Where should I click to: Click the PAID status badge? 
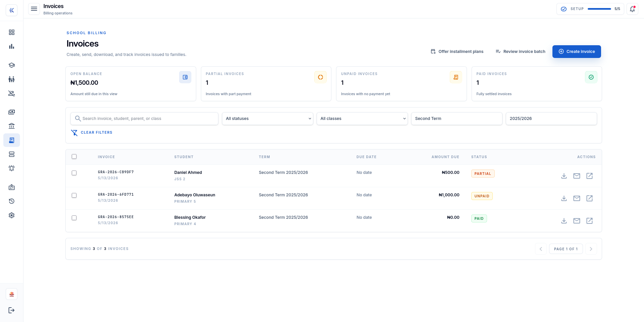(479, 218)
